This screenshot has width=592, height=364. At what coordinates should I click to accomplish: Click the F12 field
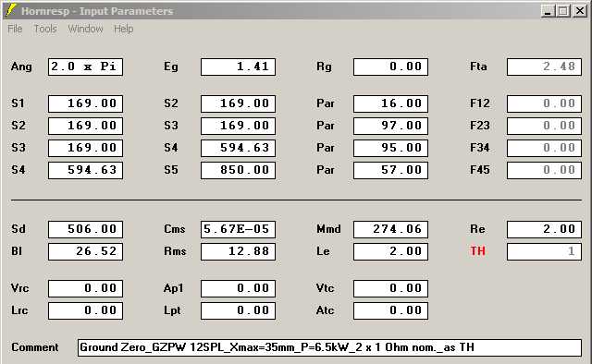click(544, 103)
